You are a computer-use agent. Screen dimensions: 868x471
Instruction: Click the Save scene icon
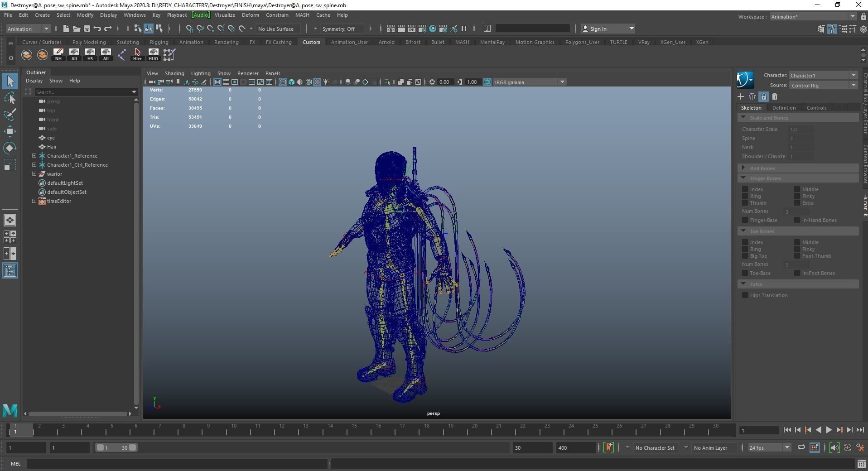(87, 29)
